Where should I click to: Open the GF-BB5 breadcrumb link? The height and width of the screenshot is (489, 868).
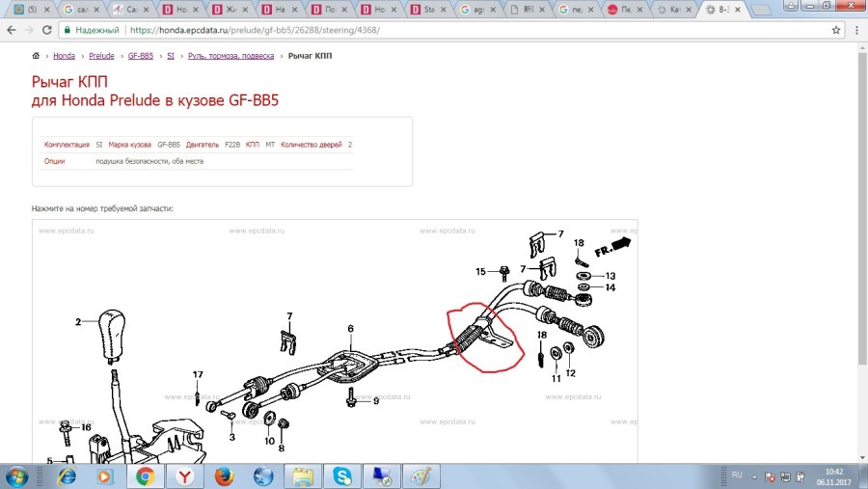click(x=140, y=57)
